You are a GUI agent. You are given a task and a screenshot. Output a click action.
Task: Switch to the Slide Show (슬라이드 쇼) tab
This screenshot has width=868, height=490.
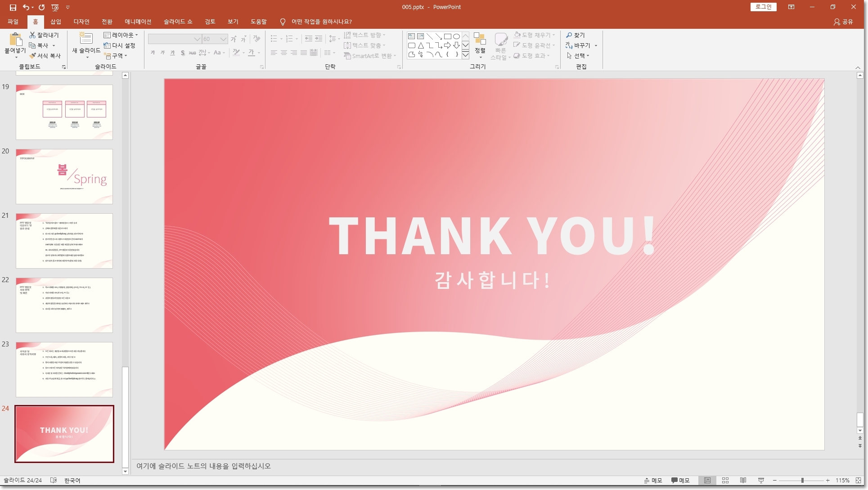click(x=178, y=22)
